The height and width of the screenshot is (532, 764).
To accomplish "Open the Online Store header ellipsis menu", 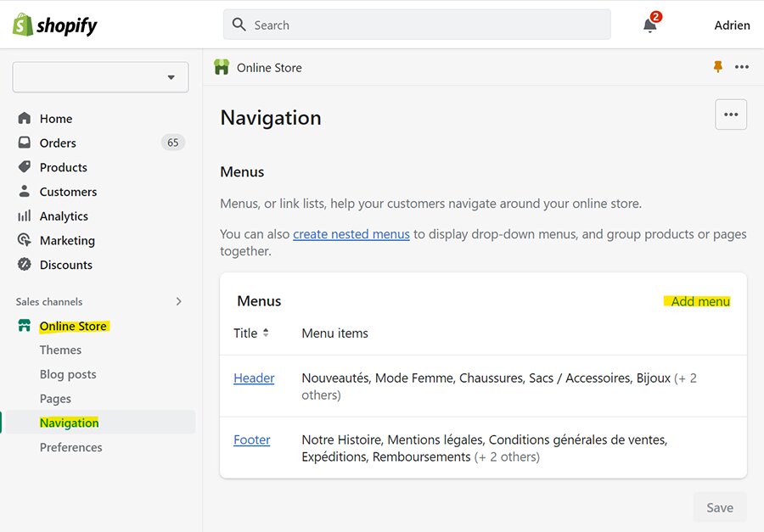I will pos(742,67).
